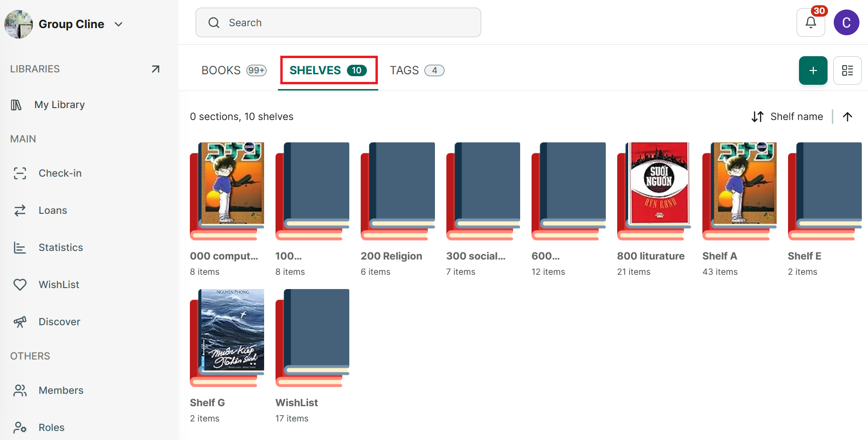
Task: Switch to the TAGS tab
Action: pyautogui.click(x=417, y=70)
